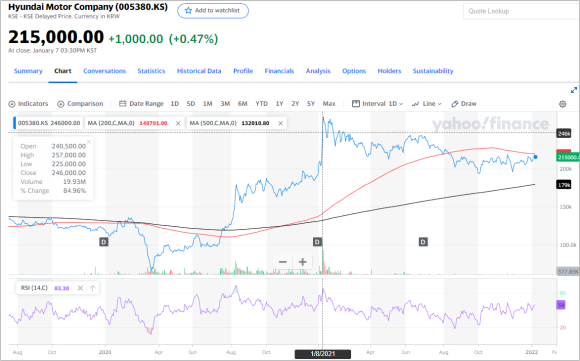
Task: Switch to Historical Data tab
Action: [199, 71]
